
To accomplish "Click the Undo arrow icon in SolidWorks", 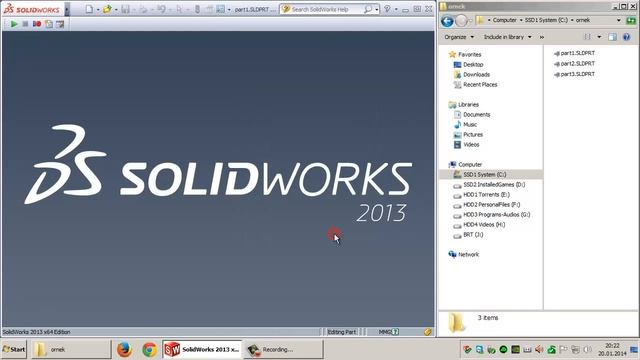I will (x=161, y=9).
